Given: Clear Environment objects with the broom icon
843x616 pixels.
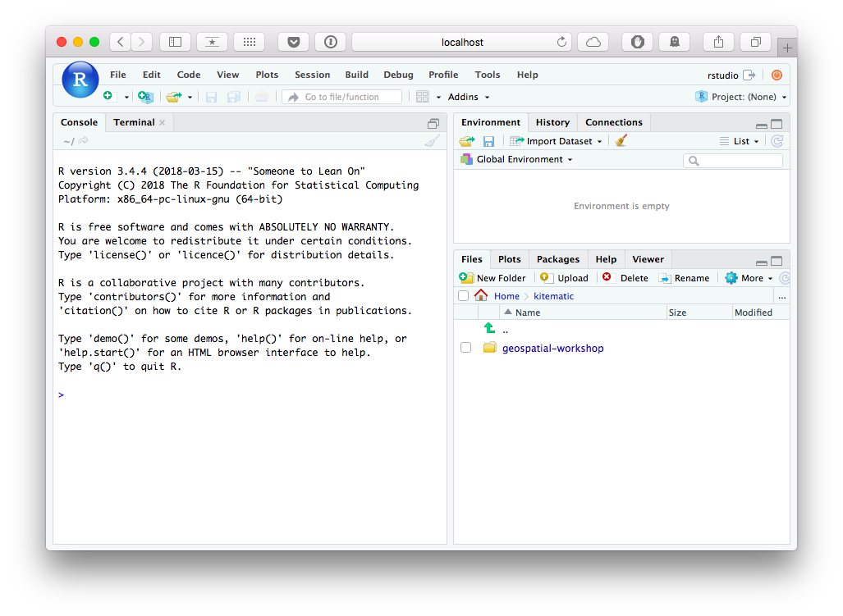Looking at the screenshot, I should (621, 141).
